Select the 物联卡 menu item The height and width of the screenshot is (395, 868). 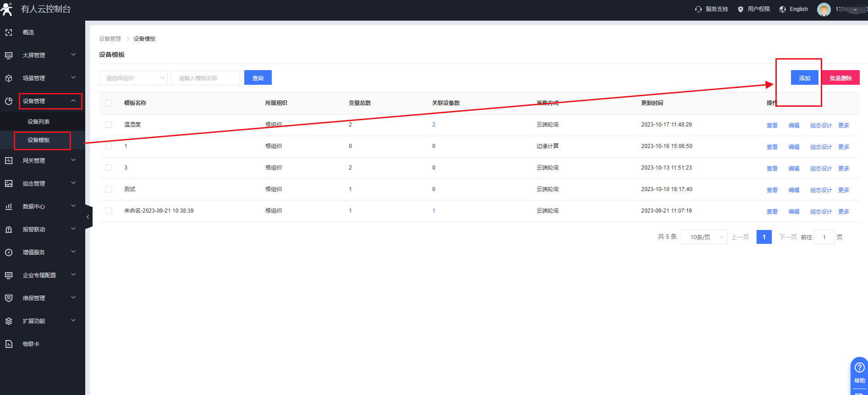coord(31,344)
